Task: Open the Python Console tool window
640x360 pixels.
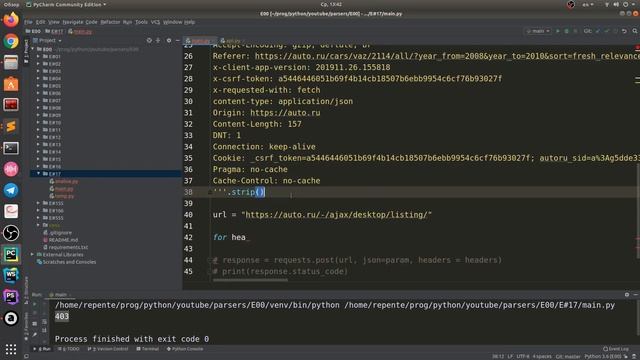Action: [x=185, y=349]
